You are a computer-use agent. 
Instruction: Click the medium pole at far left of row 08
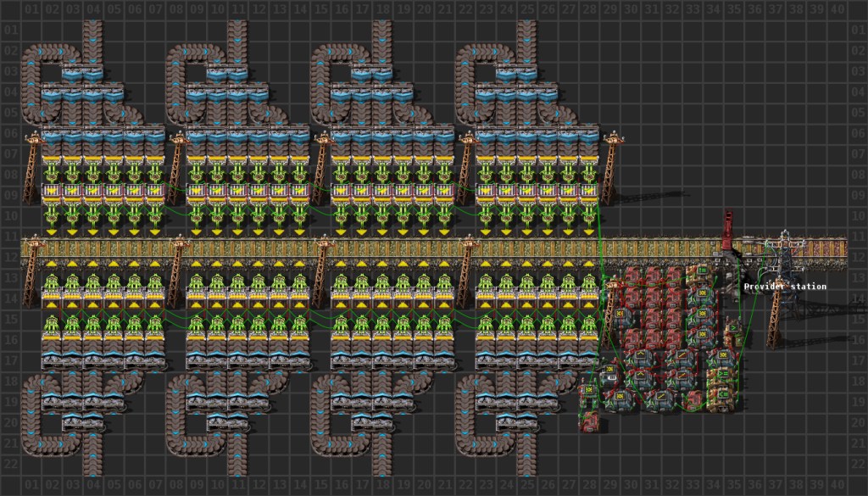tap(31, 166)
